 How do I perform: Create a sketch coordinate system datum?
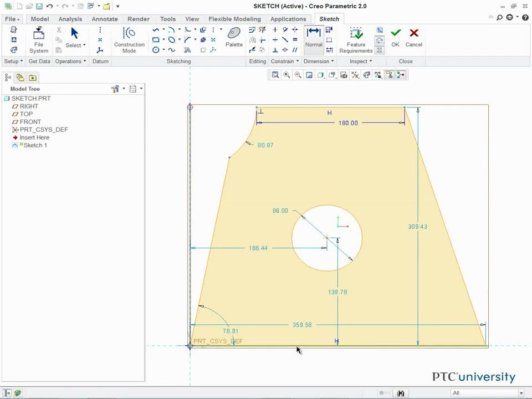100,50
